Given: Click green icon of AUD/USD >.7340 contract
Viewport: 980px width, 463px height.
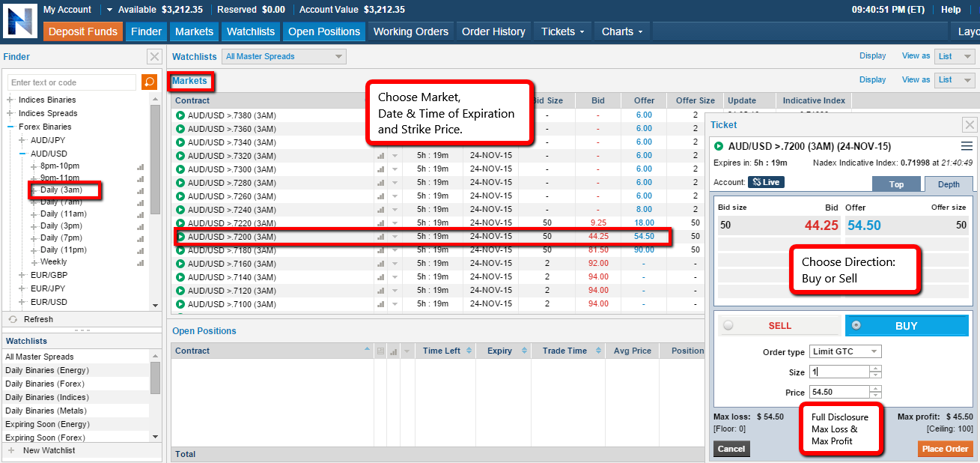Looking at the screenshot, I should (180, 142).
